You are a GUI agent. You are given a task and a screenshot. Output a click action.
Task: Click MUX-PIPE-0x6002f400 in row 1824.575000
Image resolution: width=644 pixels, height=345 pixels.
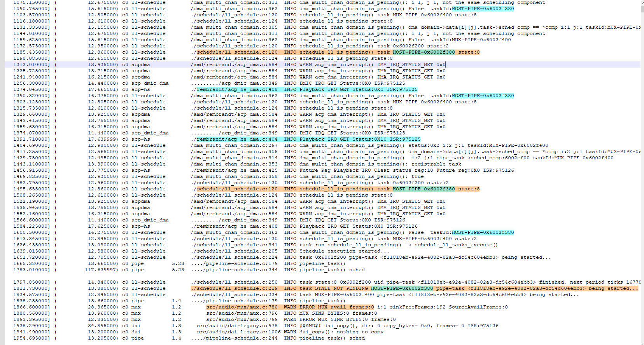(x=345, y=294)
